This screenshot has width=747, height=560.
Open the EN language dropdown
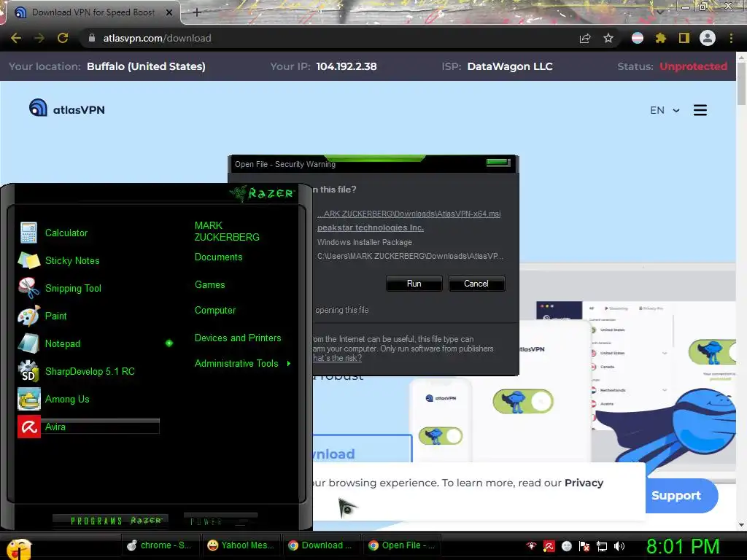[665, 111]
